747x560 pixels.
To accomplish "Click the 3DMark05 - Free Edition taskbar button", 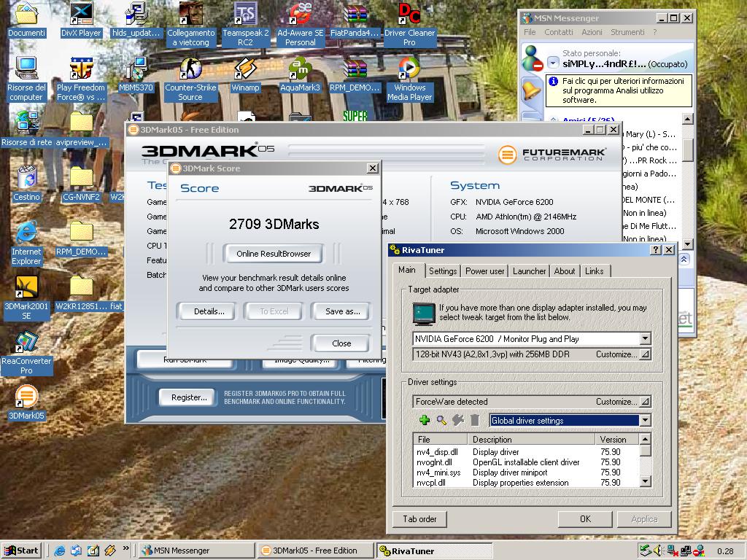I will coord(315,551).
